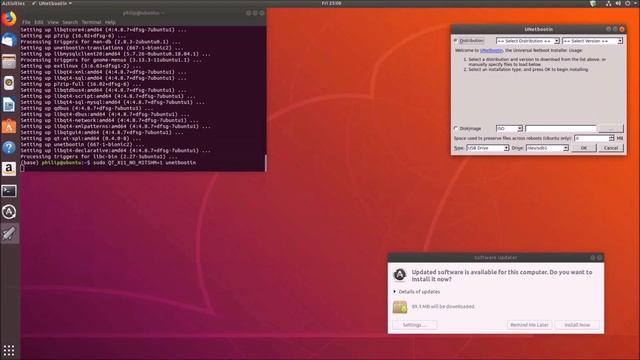640x360 pixels.
Task: Follow the UNetbootin hyperlink in the welcome text
Action: click(x=491, y=51)
